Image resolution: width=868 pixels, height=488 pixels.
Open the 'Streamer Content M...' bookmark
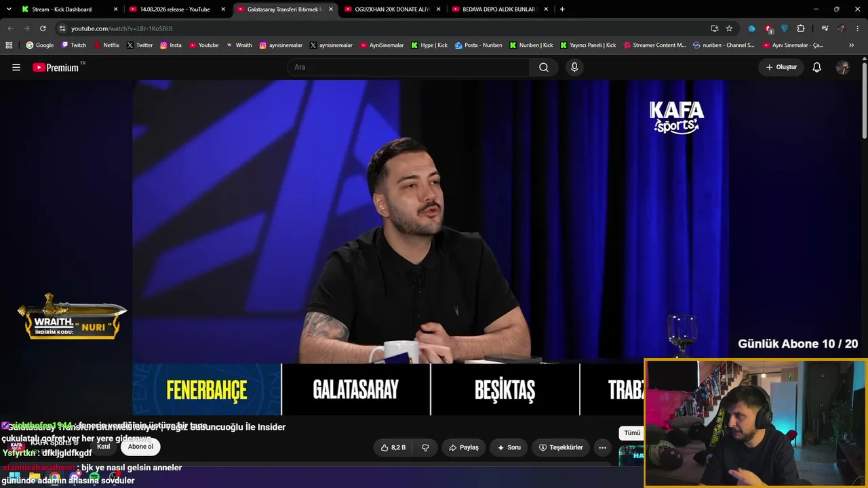654,45
